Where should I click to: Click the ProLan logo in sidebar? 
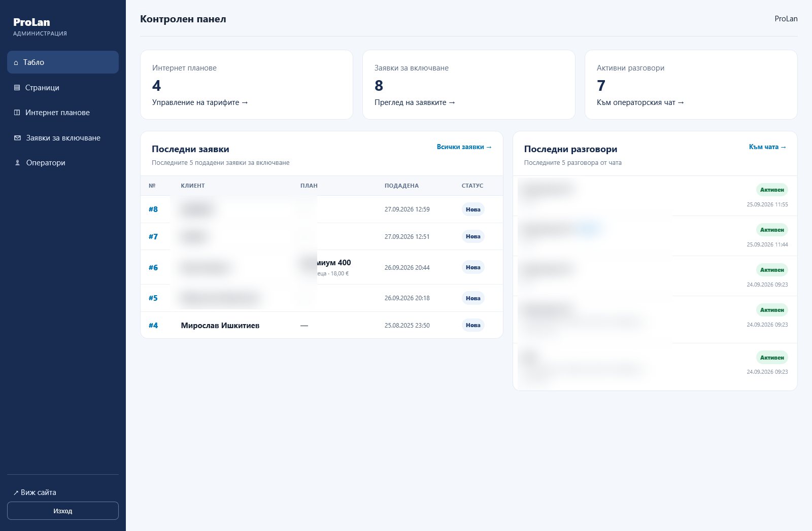coord(31,22)
